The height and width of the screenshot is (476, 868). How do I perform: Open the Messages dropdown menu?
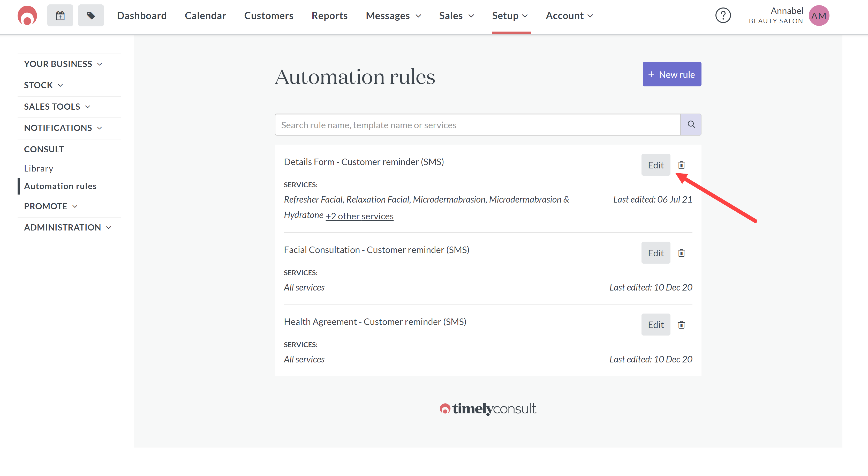394,15
